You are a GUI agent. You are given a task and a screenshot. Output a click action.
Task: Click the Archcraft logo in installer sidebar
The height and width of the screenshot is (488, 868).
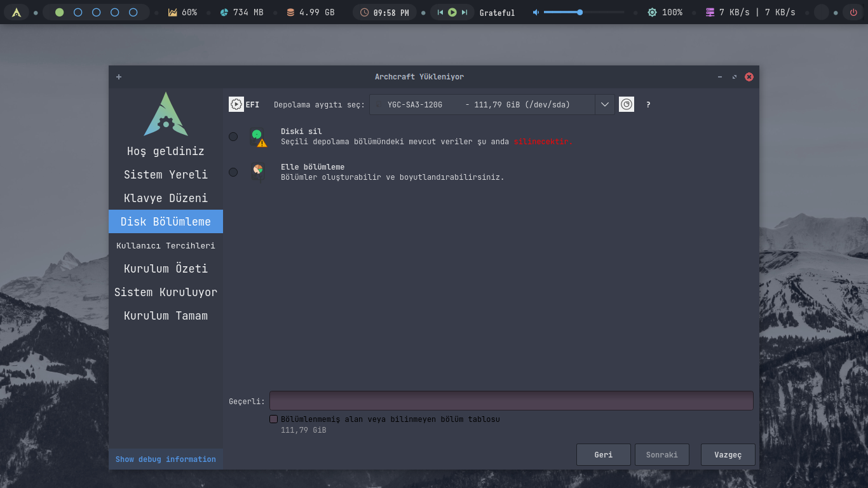(x=166, y=114)
